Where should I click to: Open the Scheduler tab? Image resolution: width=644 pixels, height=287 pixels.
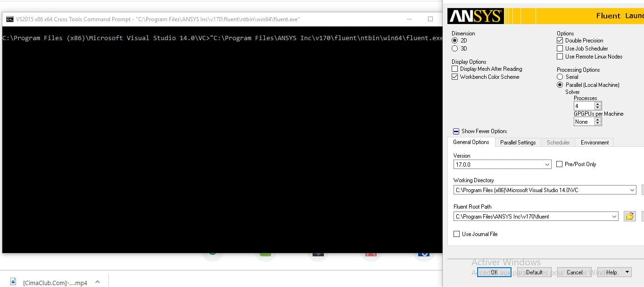(x=558, y=143)
